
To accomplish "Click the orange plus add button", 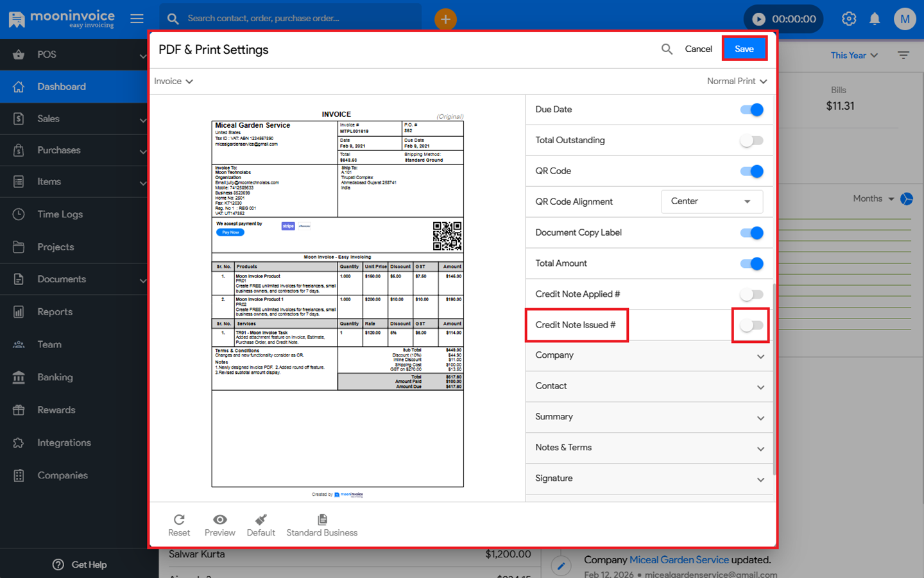I will click(x=445, y=19).
